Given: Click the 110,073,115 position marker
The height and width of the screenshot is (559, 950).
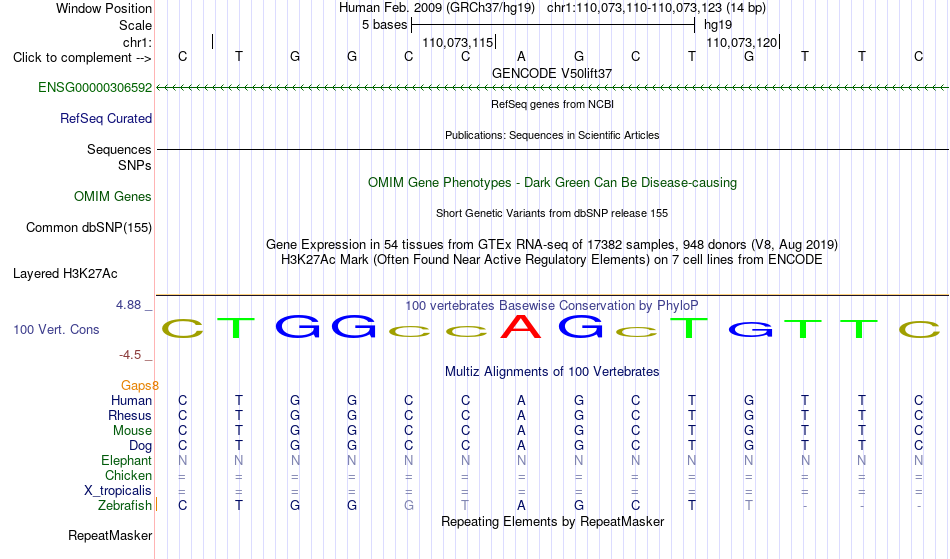Looking at the screenshot, I should pyautogui.click(x=459, y=42).
